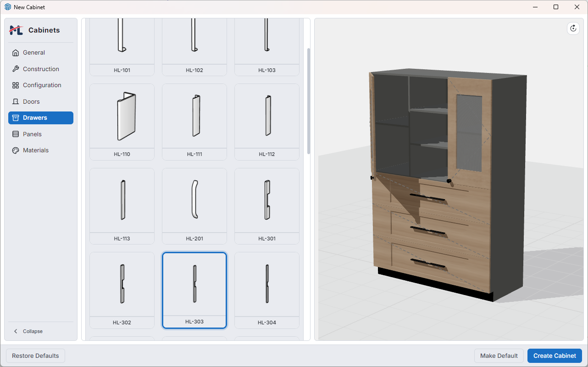The width and height of the screenshot is (588, 367).
Task: Click the General home icon in sidebar
Action: point(16,53)
